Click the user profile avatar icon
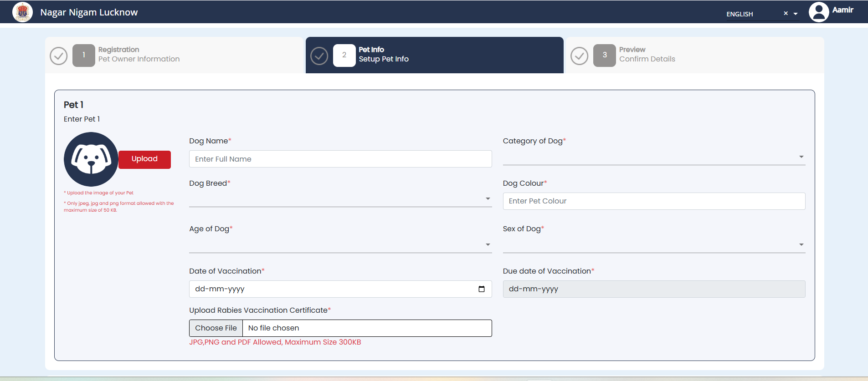This screenshot has height=381, width=868. pyautogui.click(x=818, y=12)
